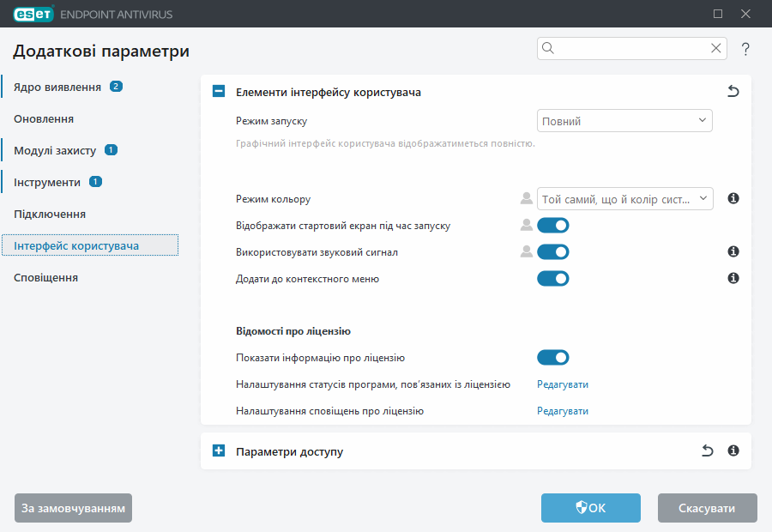Open 'Оновлення' category

pos(44,118)
